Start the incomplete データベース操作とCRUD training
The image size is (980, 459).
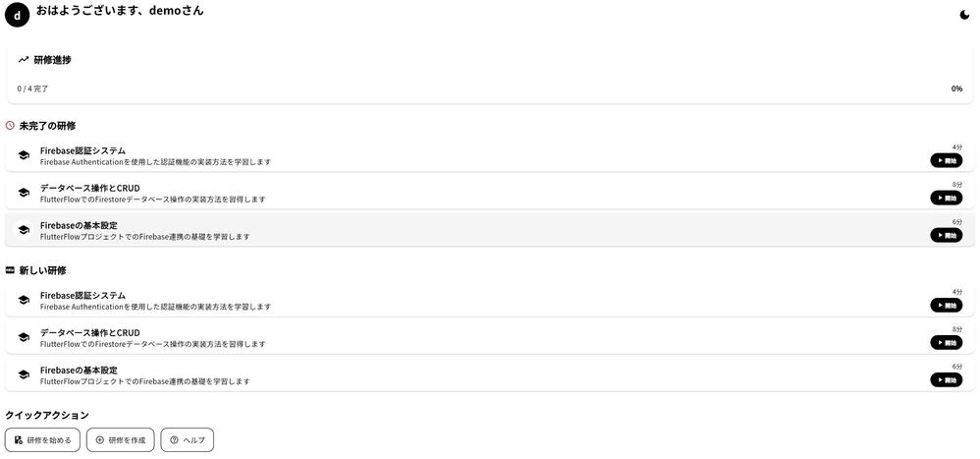pos(946,198)
